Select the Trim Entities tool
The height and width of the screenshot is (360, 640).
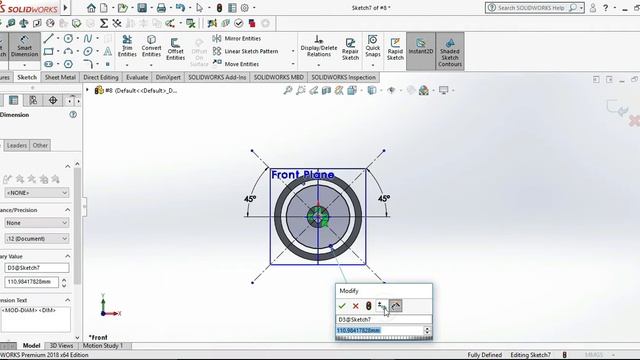coord(127,46)
